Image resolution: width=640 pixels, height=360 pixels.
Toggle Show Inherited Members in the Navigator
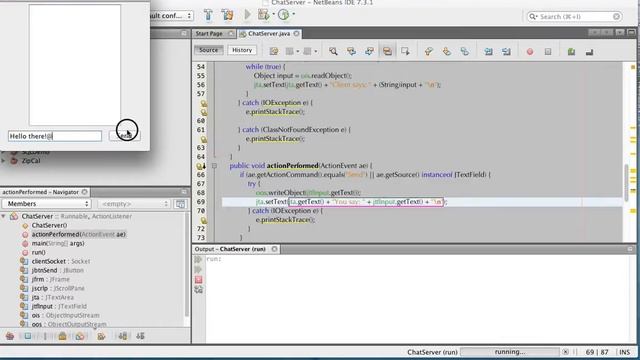[10, 336]
